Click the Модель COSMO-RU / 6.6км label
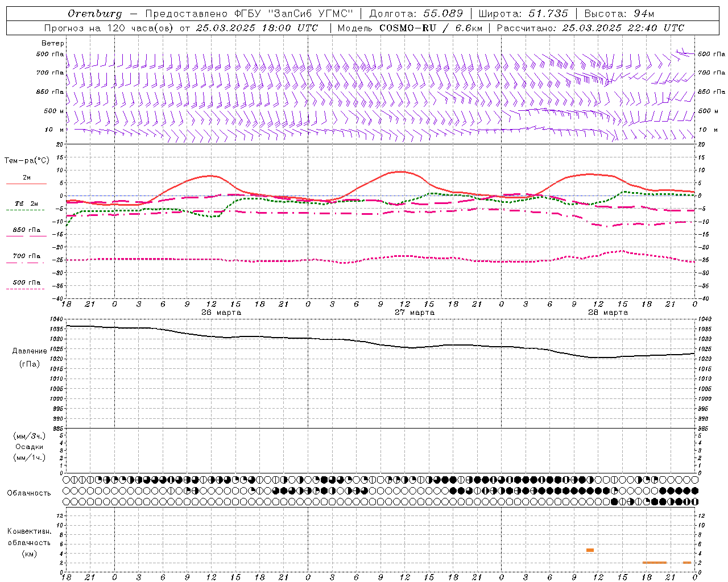This screenshot has width=728, height=582. (x=409, y=28)
